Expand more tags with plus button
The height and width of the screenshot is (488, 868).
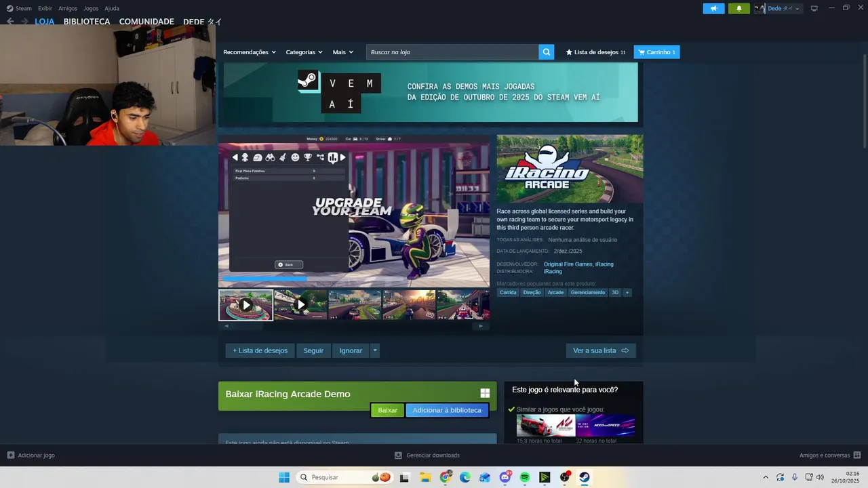click(x=627, y=293)
